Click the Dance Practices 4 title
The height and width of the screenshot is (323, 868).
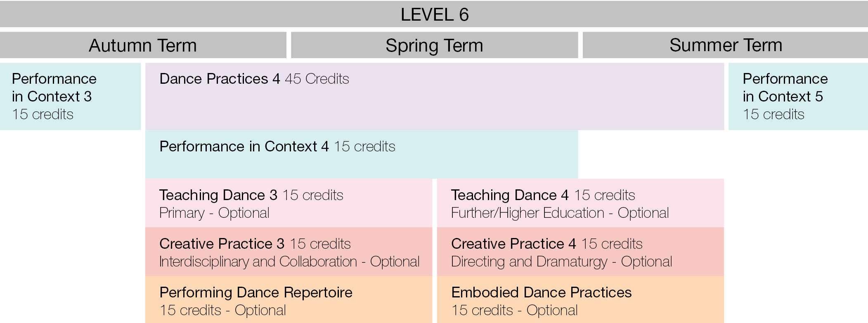point(220,79)
